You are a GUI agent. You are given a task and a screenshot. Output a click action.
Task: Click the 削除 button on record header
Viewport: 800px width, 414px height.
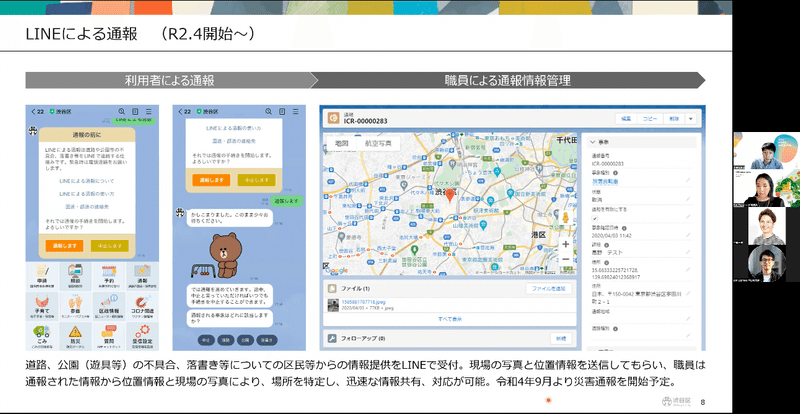click(674, 118)
